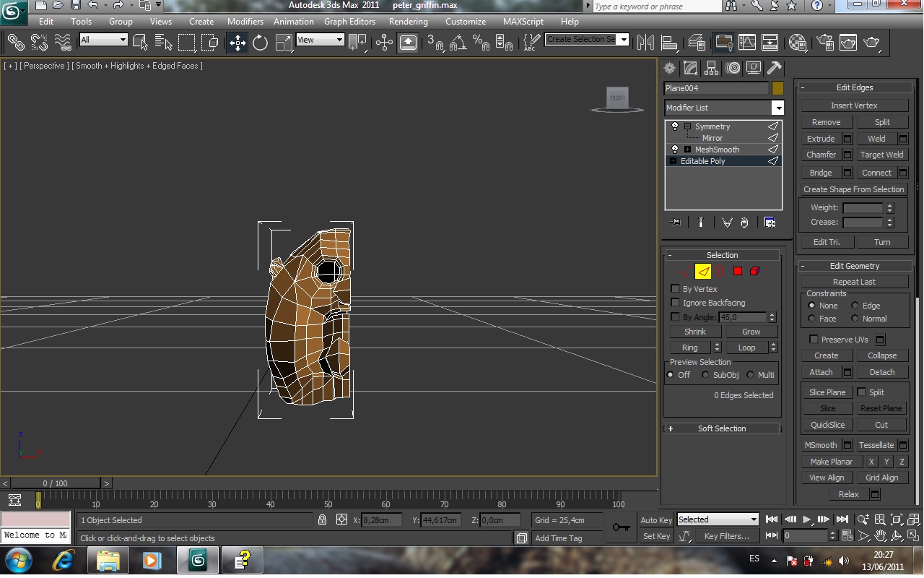Image resolution: width=924 pixels, height=578 pixels.
Task: Click the Align tool icon
Action: coord(669,42)
